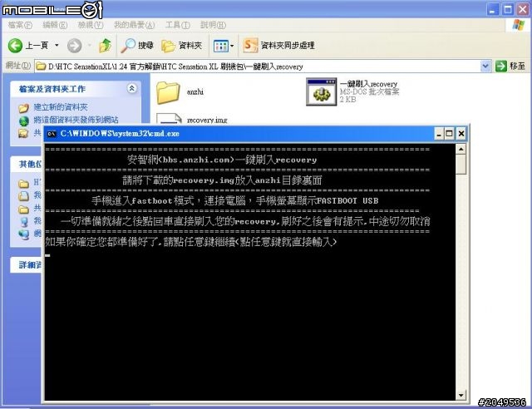Click the cmd window scrollbar thumb

point(461,165)
